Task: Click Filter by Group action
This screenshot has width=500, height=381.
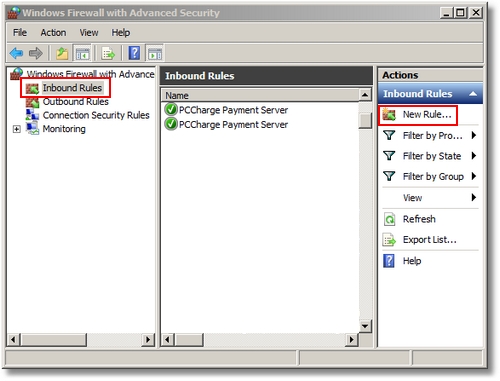Action: tap(433, 176)
